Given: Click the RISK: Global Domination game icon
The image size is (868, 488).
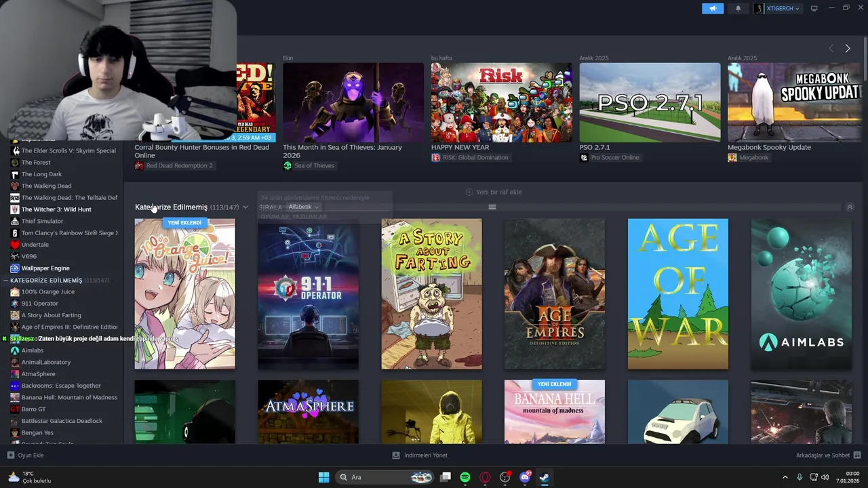Looking at the screenshot, I should (x=435, y=157).
